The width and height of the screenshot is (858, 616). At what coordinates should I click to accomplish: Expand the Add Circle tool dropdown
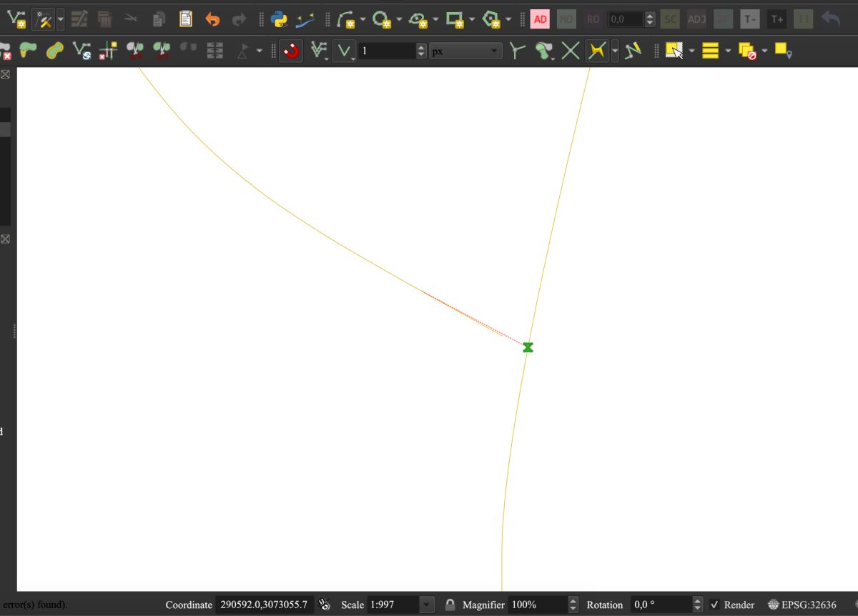tap(399, 19)
